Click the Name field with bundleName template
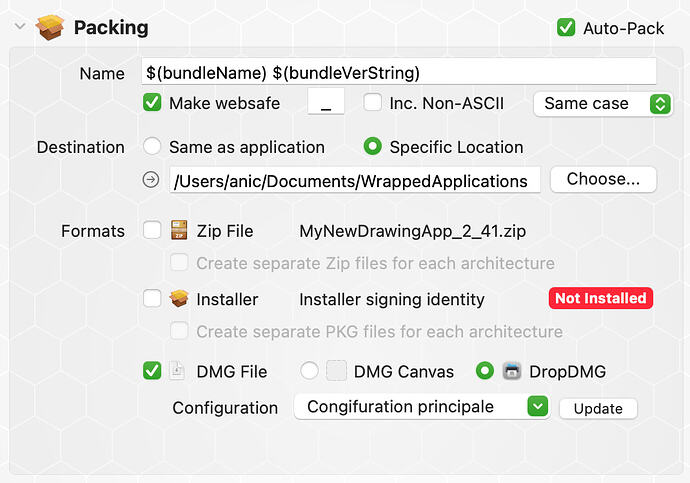This screenshot has width=690, height=483. (x=399, y=72)
